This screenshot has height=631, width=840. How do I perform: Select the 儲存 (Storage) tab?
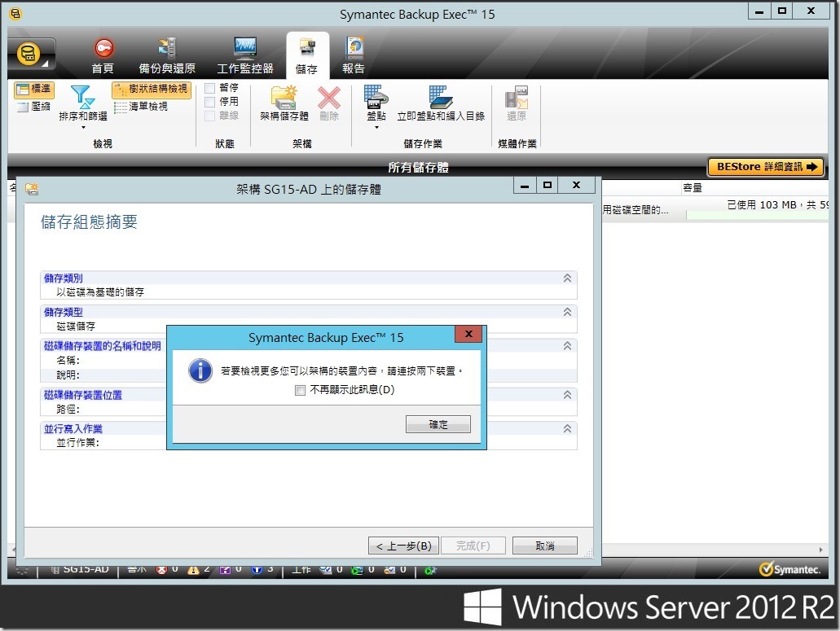coord(307,56)
